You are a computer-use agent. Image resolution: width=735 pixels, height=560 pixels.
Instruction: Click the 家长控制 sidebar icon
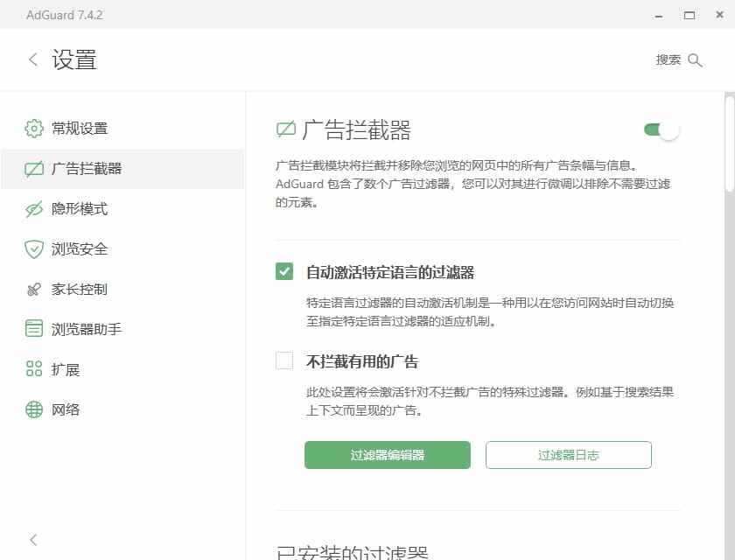pos(34,290)
